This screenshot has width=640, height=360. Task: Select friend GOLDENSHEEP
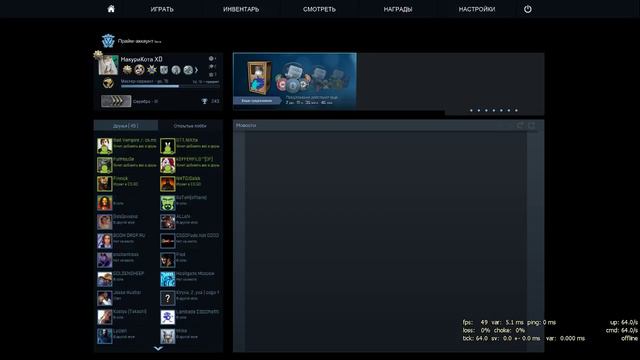point(127,279)
